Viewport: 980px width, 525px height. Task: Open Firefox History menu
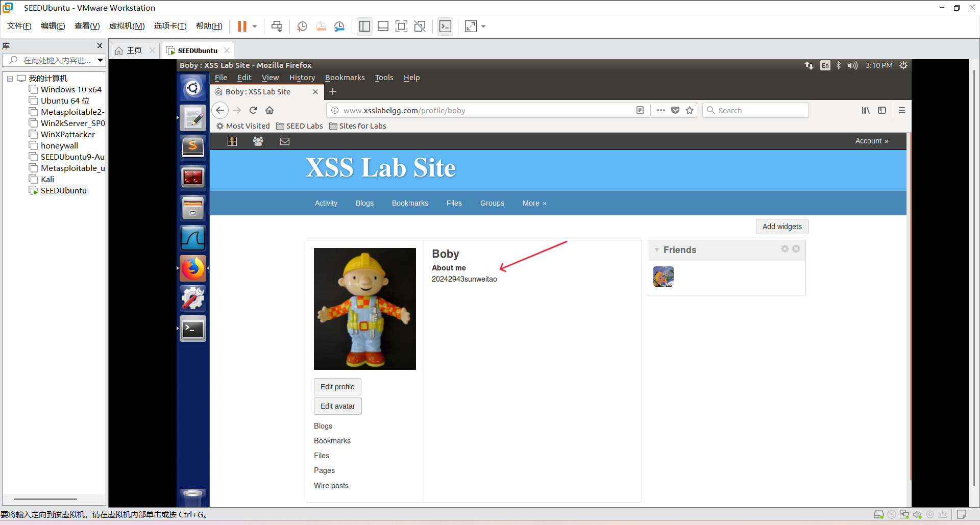(x=302, y=78)
